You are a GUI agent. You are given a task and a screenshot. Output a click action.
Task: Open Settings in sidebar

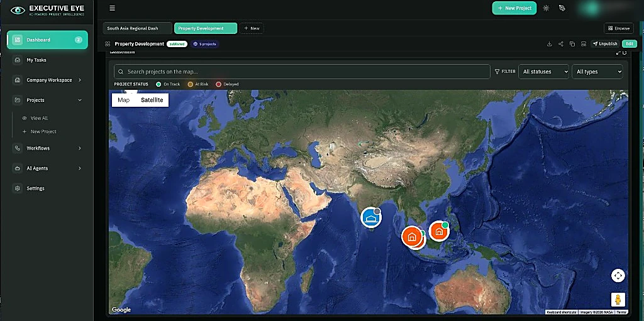coord(35,188)
